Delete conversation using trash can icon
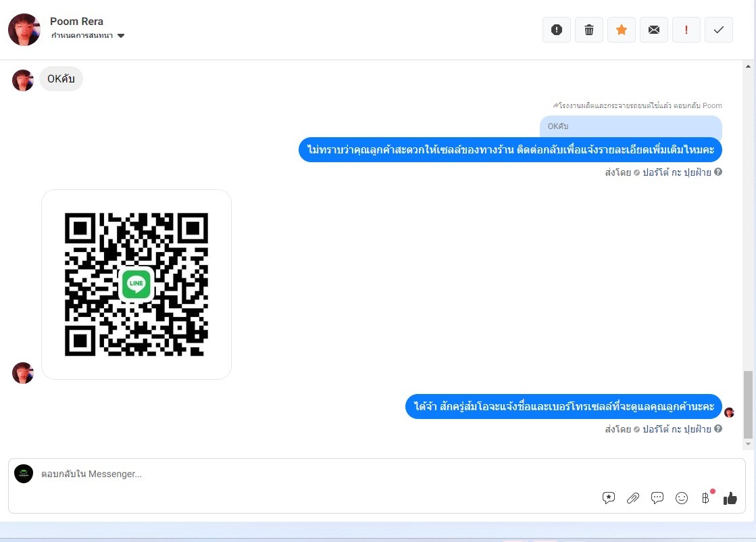The image size is (756, 542). (588, 30)
